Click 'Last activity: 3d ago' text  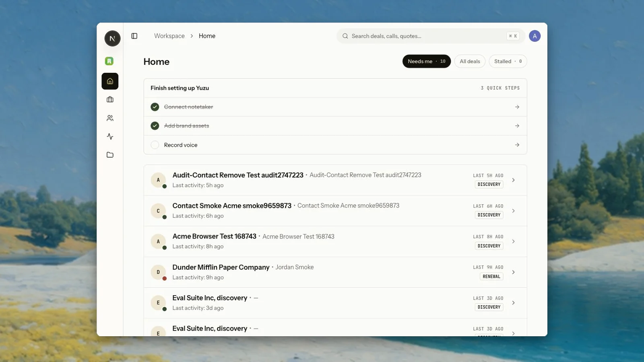click(198, 308)
